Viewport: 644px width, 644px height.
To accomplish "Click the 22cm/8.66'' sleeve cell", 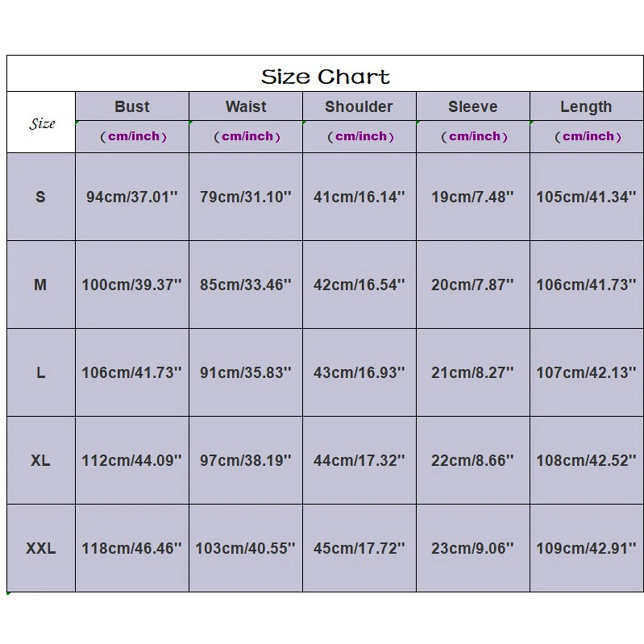I will (x=473, y=460).
